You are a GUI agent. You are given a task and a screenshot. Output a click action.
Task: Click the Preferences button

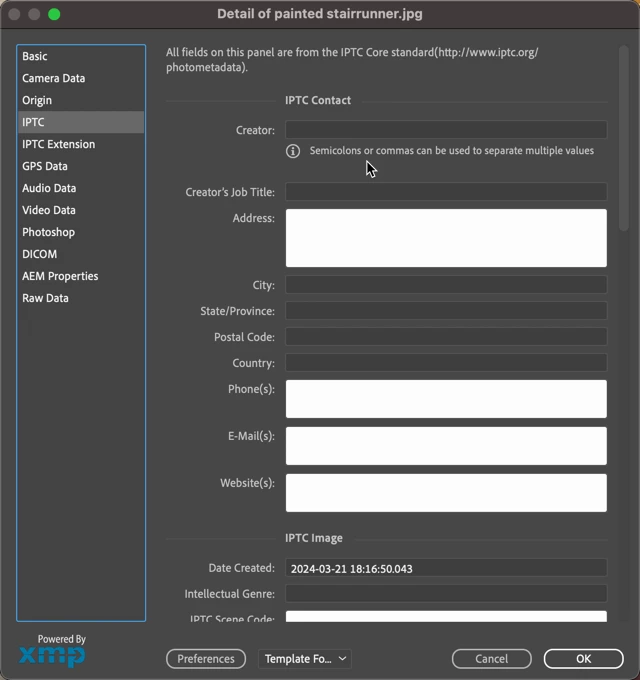click(x=206, y=659)
